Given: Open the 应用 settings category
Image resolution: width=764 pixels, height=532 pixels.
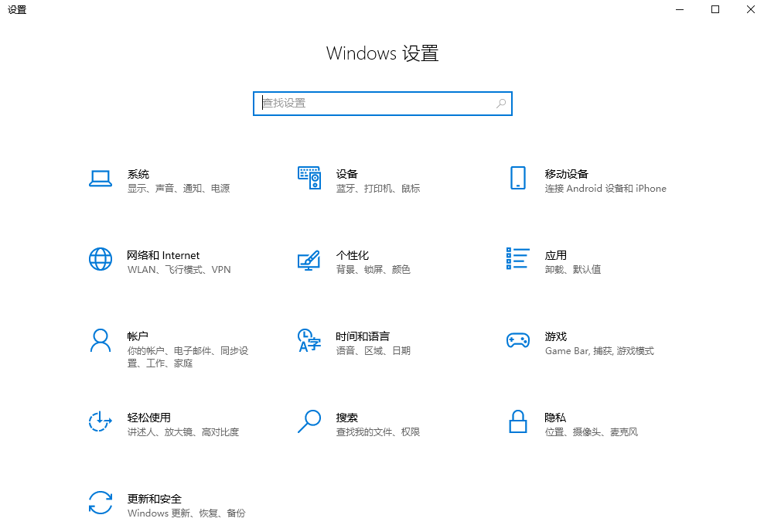Looking at the screenshot, I should [555, 255].
